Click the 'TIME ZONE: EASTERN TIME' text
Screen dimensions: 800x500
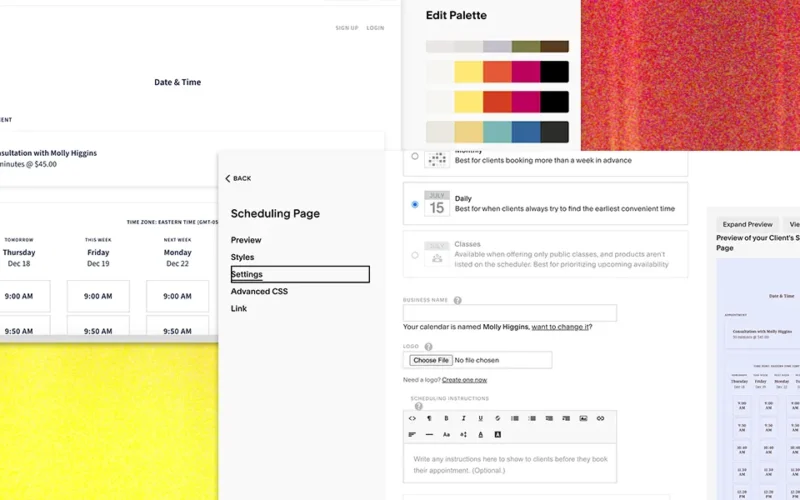point(172,222)
